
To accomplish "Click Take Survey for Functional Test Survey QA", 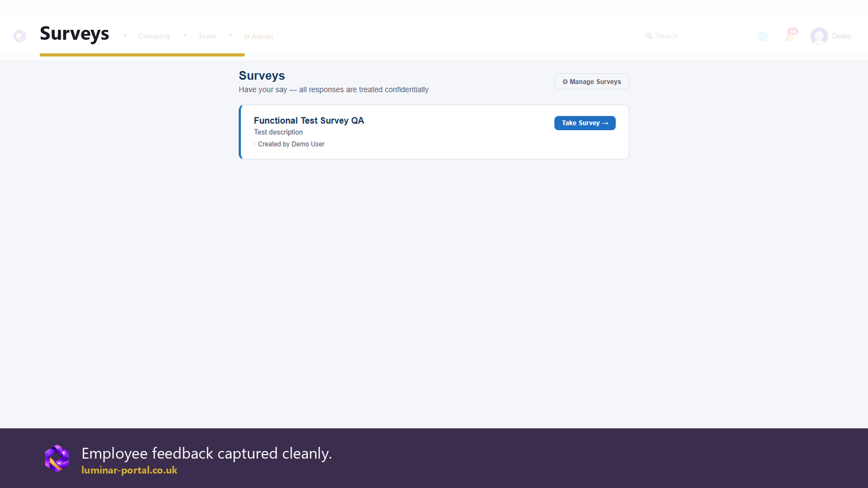I will pyautogui.click(x=585, y=123).
